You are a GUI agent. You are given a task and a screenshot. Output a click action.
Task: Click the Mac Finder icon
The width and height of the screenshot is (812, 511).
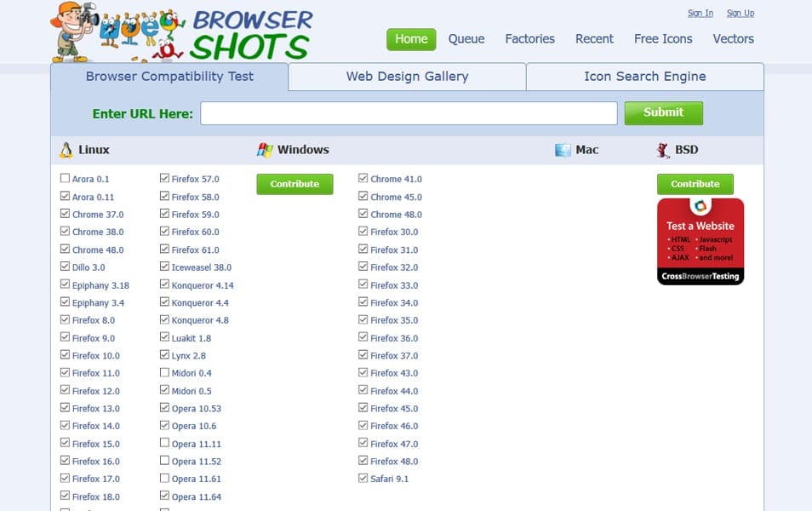coord(563,150)
